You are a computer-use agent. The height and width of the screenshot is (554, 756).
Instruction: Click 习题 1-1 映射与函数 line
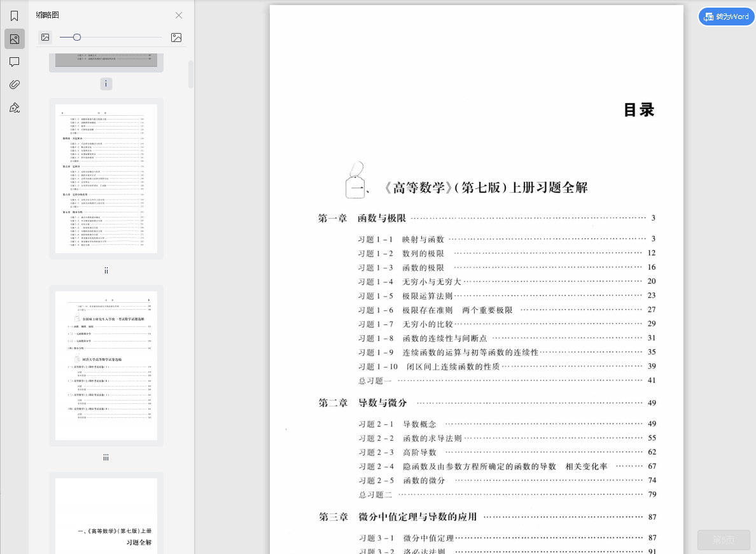click(507, 239)
